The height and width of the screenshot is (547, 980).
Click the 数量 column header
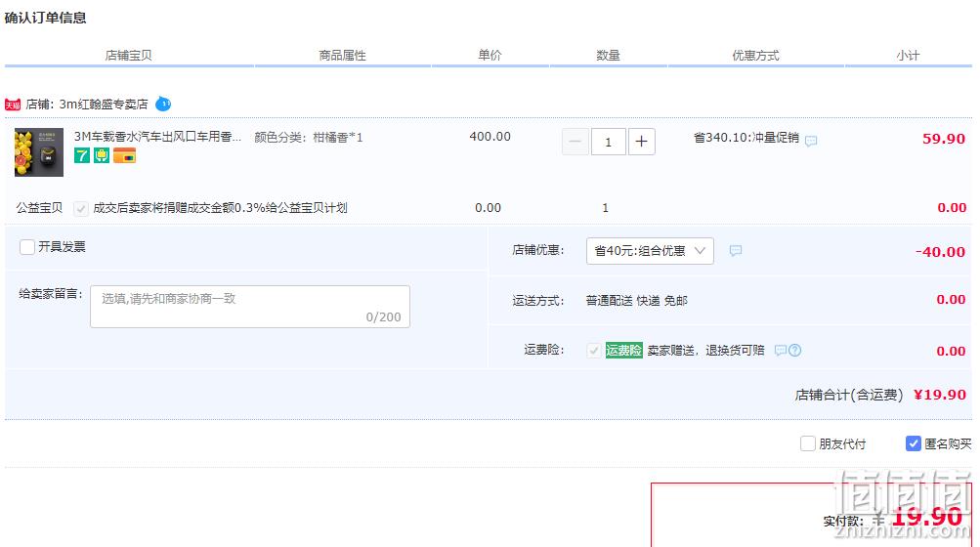click(608, 56)
